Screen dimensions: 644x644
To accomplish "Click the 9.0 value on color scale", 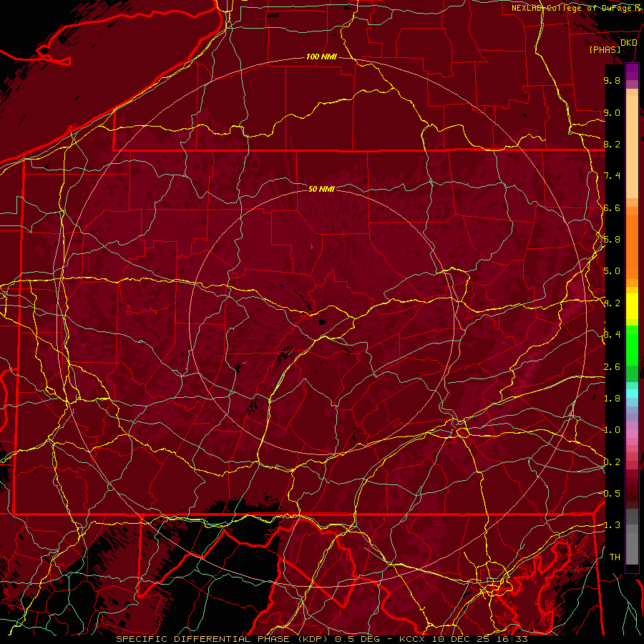I will coord(612,112).
